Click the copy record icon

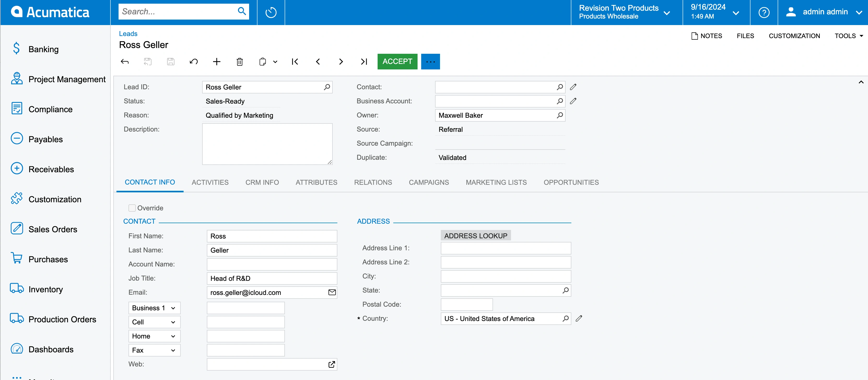[x=263, y=61]
